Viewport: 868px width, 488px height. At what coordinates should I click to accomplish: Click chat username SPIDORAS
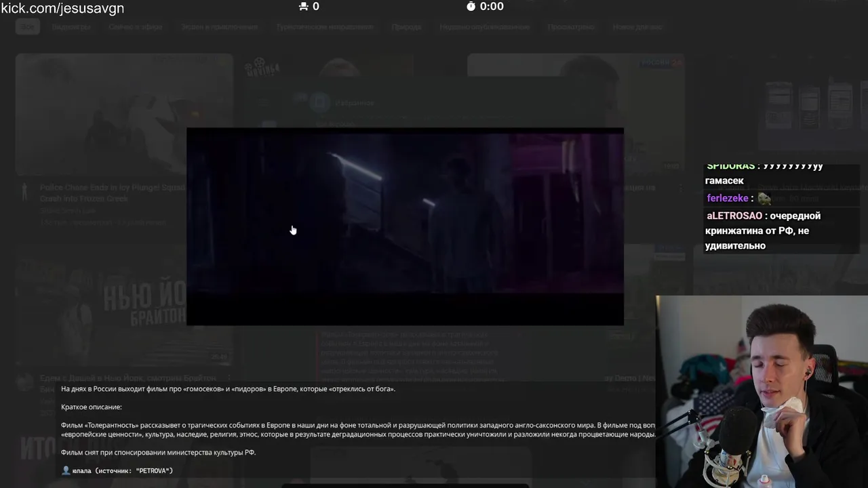click(x=730, y=166)
